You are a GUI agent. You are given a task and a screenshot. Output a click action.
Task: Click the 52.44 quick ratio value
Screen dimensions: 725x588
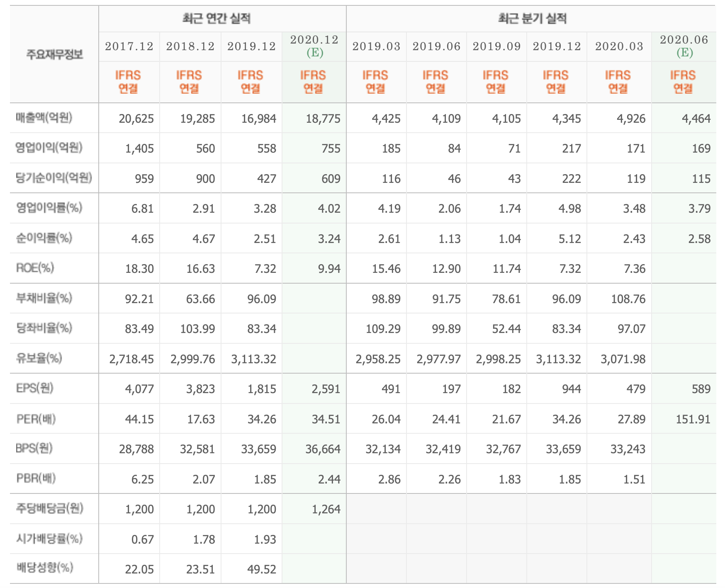click(x=506, y=329)
